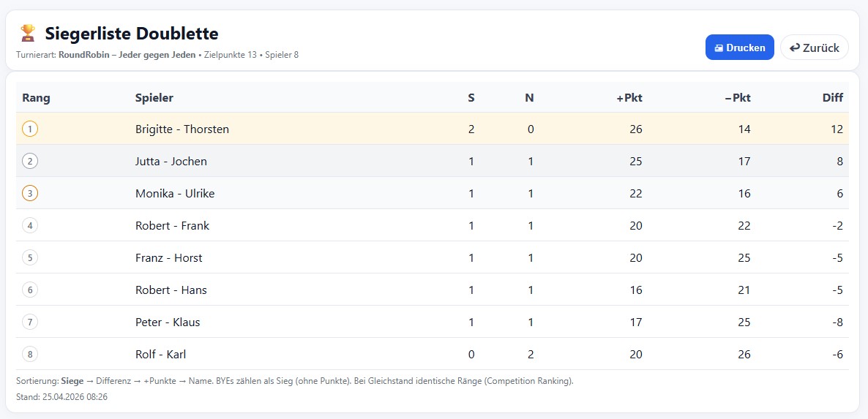Click the Stand date timestamp text
The height and width of the screenshot is (419, 868).
point(61,397)
